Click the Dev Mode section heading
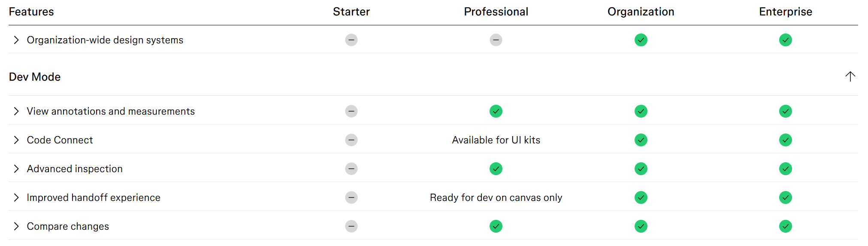The height and width of the screenshot is (246, 868). (x=35, y=77)
